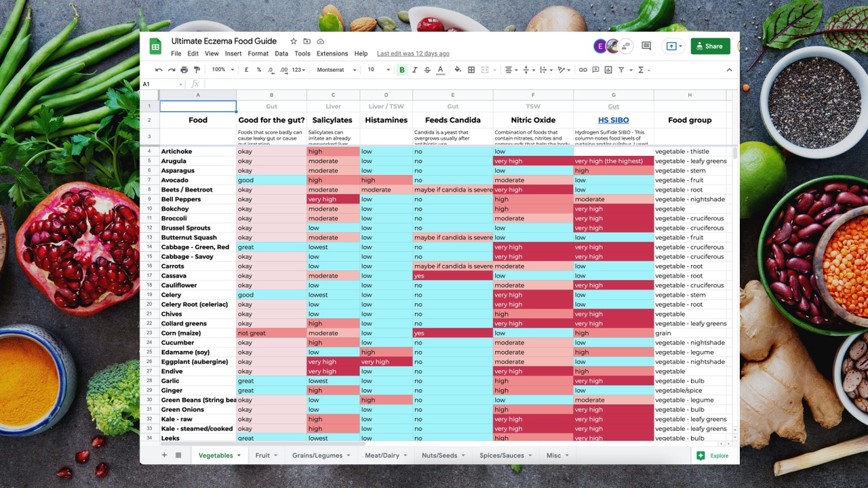Image resolution: width=868 pixels, height=488 pixels.
Task: Open the Montserrat font dropdown
Action: (336, 70)
